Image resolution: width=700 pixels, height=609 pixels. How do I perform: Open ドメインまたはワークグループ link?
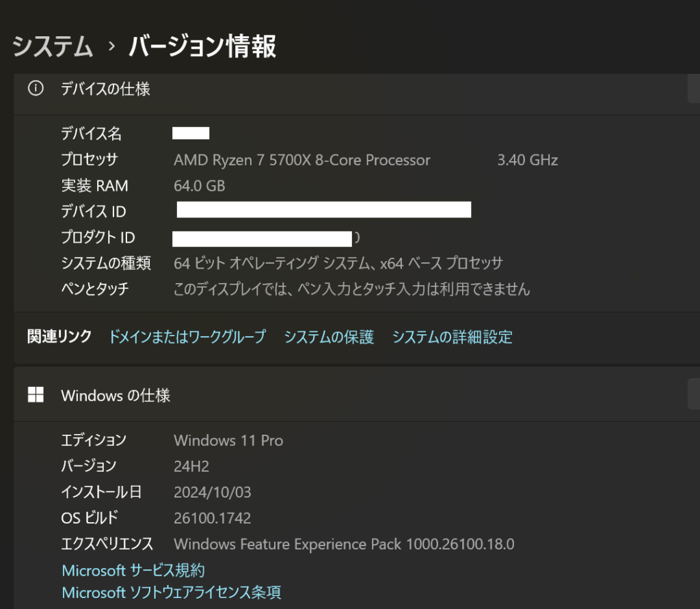187,337
